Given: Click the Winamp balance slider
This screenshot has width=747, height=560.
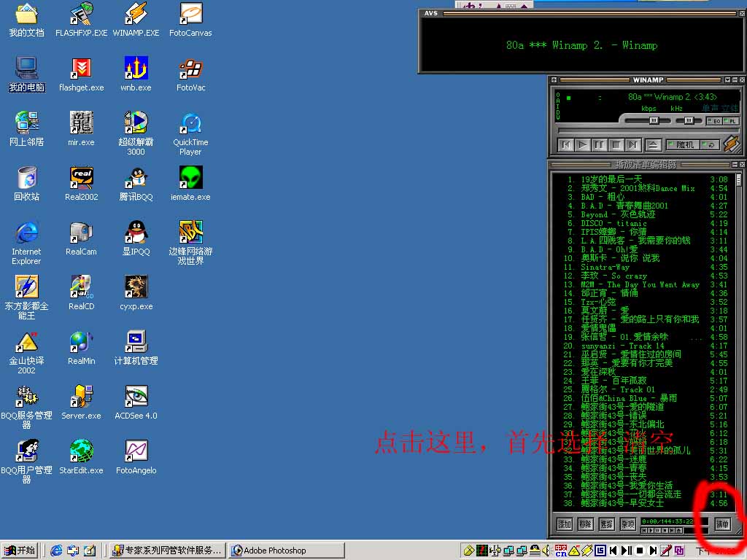Looking at the screenshot, I should point(689,120).
